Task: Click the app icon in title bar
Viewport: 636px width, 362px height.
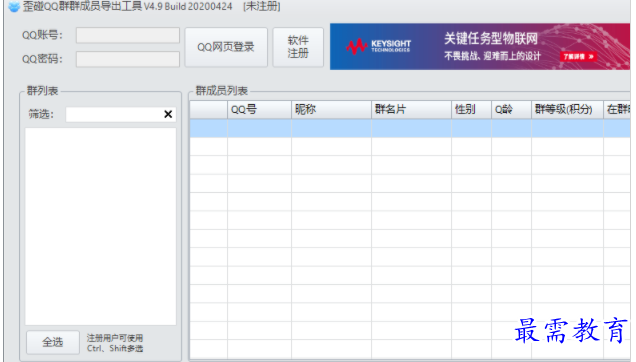Action: [x=14, y=6]
